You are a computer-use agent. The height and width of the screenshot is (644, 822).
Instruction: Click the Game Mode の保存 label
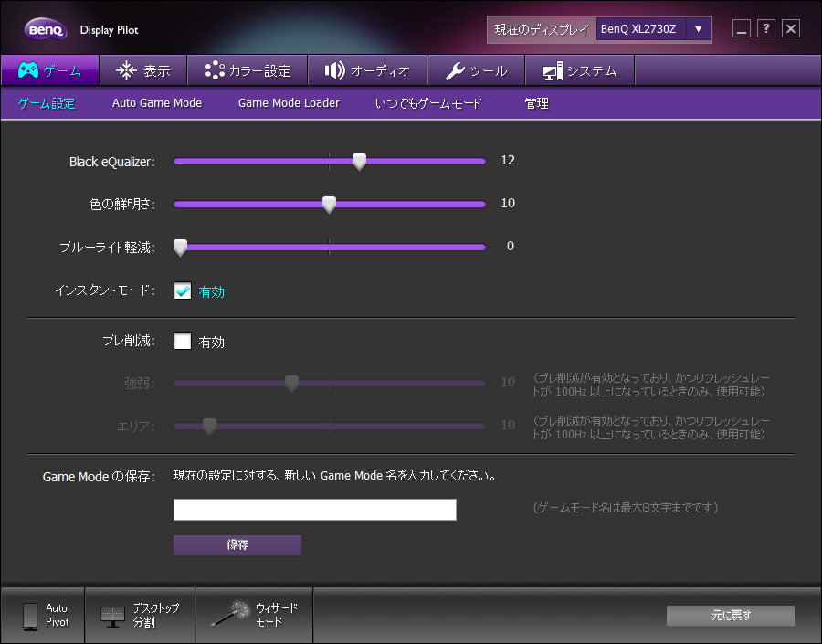tap(99, 477)
